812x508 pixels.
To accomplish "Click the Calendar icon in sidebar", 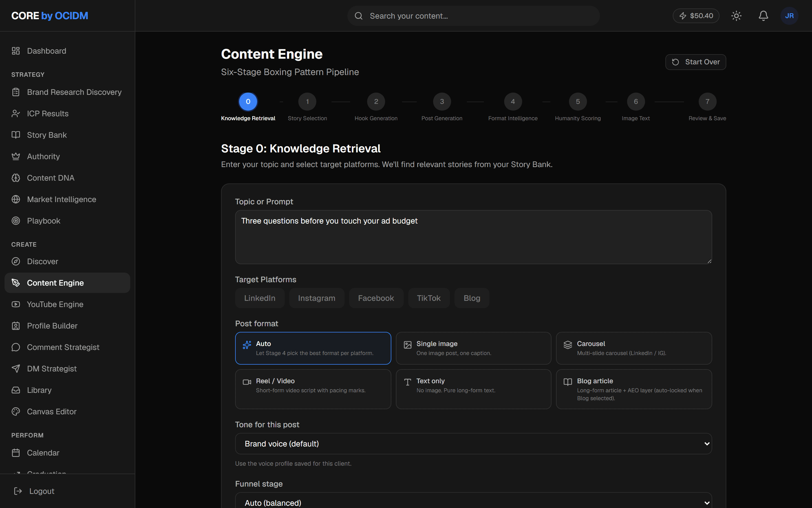I will pos(16,453).
